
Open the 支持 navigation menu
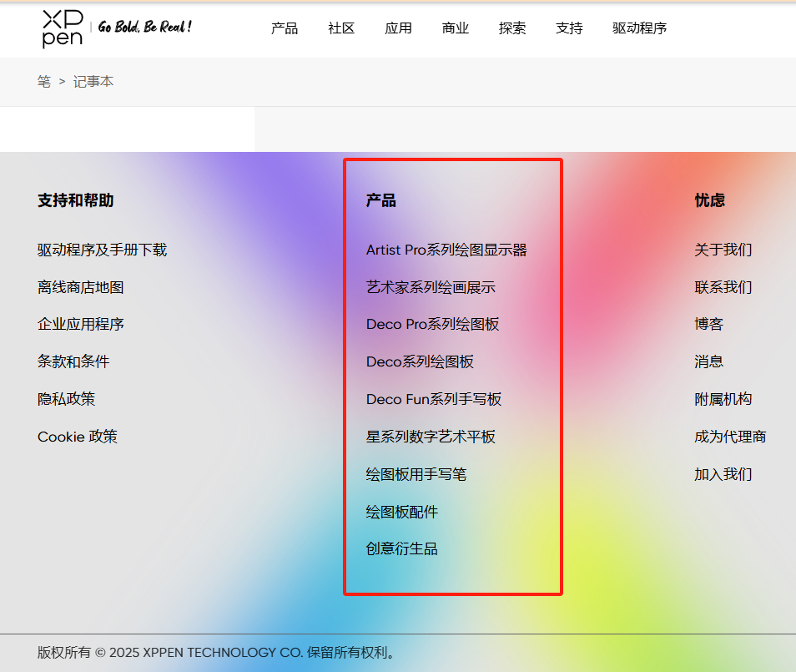click(x=568, y=28)
